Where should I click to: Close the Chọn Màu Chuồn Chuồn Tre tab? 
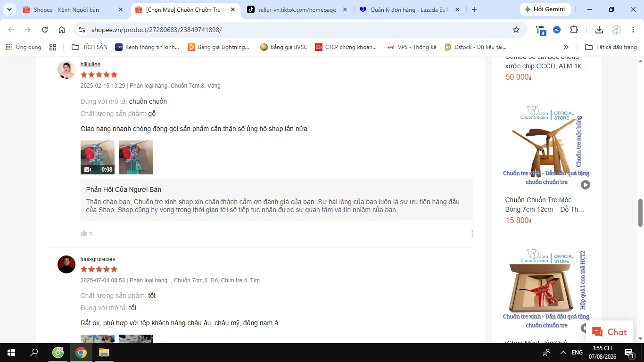pyautogui.click(x=232, y=9)
